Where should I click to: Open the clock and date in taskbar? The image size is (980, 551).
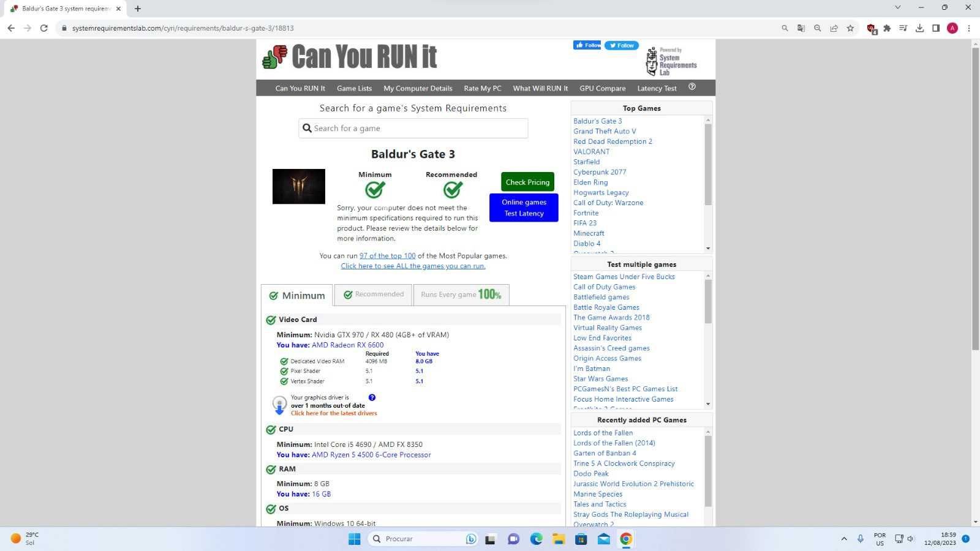click(x=940, y=539)
